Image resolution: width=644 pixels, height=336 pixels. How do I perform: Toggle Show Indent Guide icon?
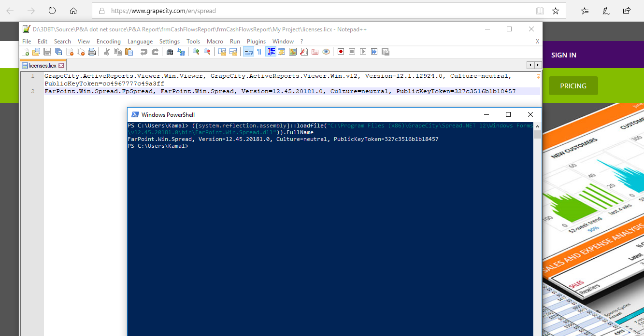click(271, 52)
